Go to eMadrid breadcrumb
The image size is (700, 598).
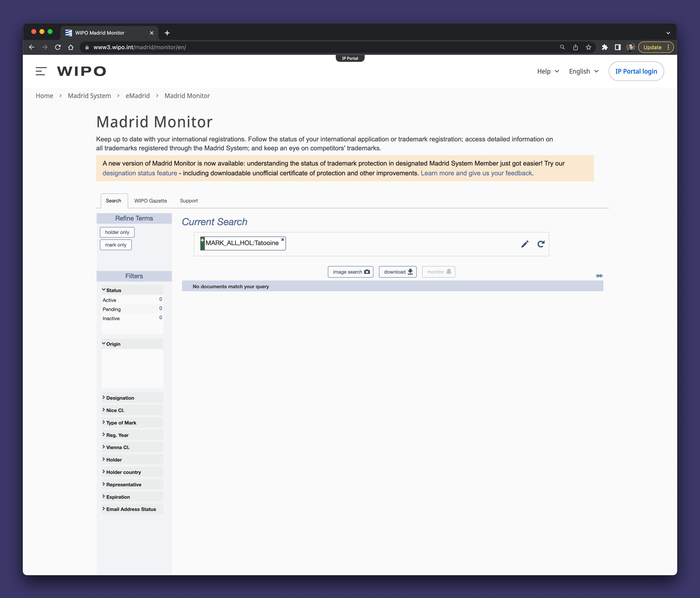point(137,96)
